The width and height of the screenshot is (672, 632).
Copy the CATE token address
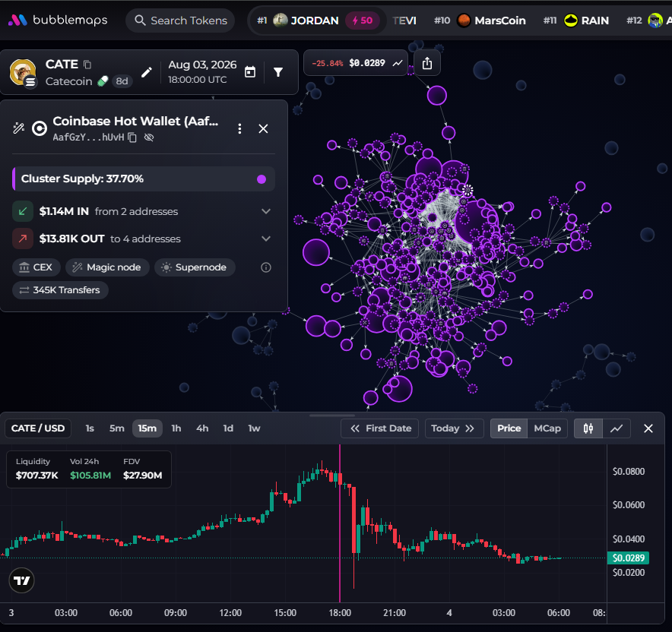pyautogui.click(x=87, y=65)
